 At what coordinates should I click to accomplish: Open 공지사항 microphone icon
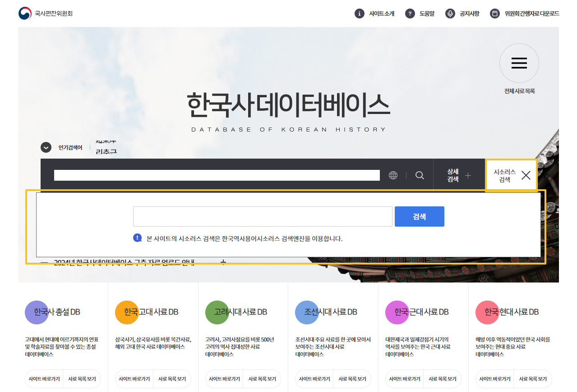(450, 14)
